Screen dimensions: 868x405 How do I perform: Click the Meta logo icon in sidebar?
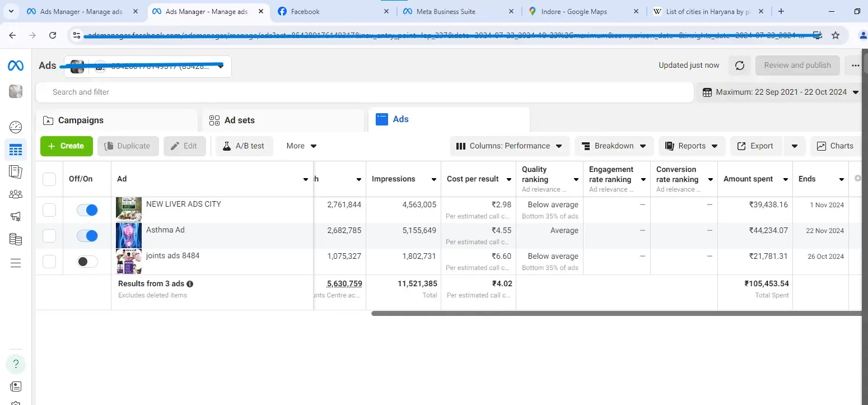point(16,66)
